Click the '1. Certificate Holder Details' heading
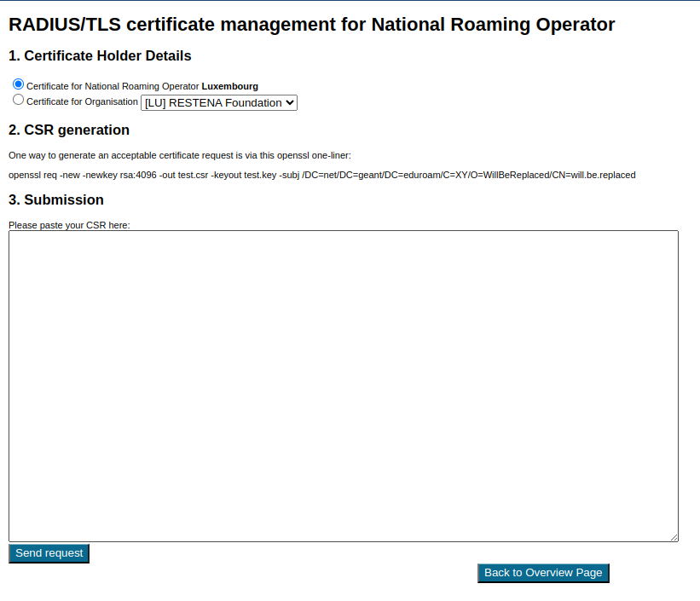 [x=100, y=56]
